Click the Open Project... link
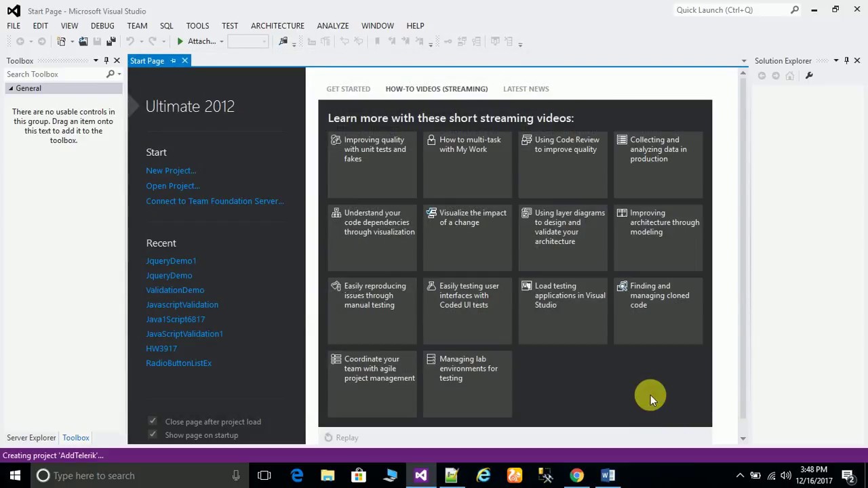 coord(172,186)
